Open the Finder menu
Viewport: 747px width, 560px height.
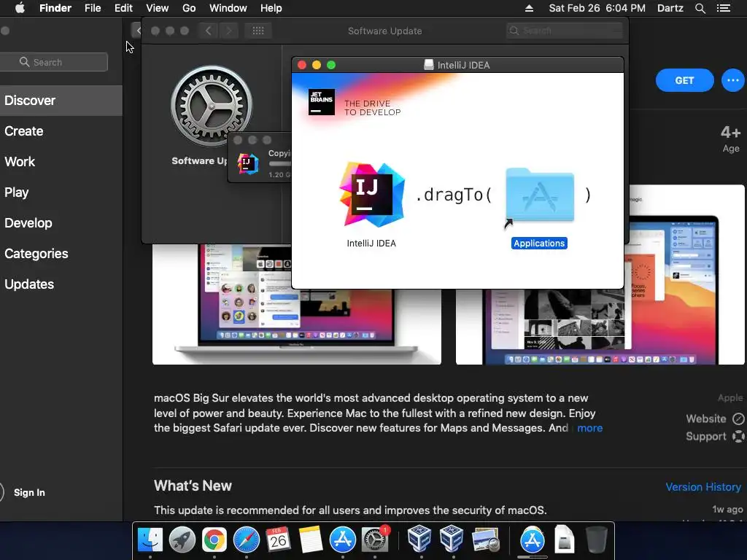(55, 8)
